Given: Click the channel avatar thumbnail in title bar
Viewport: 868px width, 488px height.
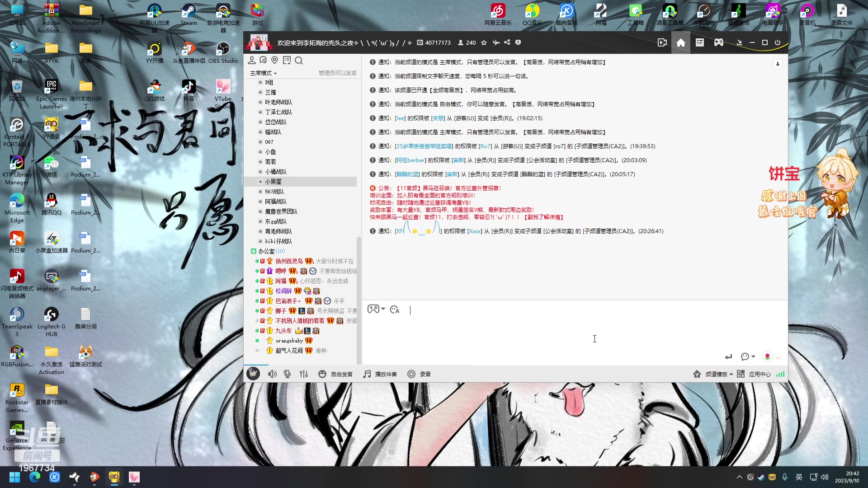Looking at the screenshot, I should pyautogui.click(x=259, y=42).
